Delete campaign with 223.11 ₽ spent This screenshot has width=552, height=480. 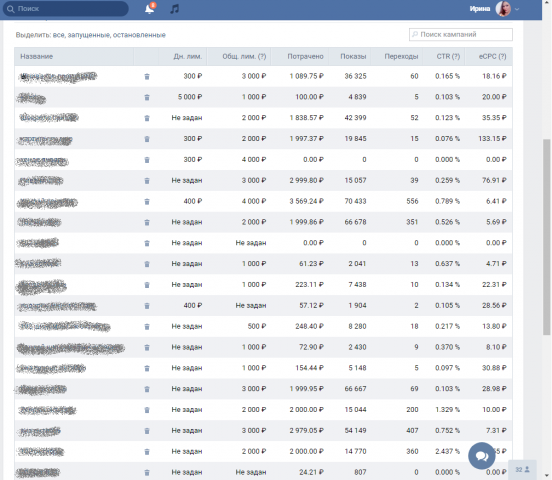click(x=147, y=285)
